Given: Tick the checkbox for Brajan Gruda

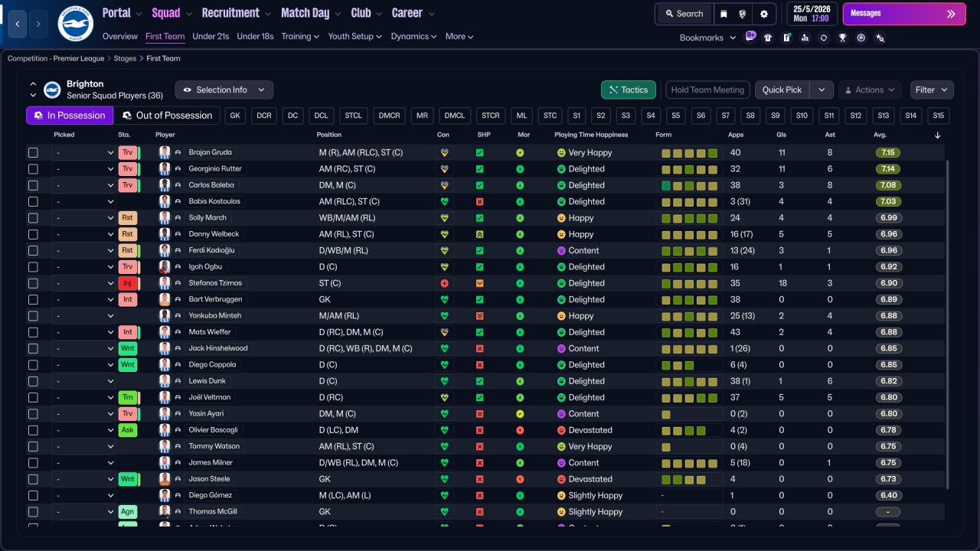Looking at the screenshot, I should point(33,152).
